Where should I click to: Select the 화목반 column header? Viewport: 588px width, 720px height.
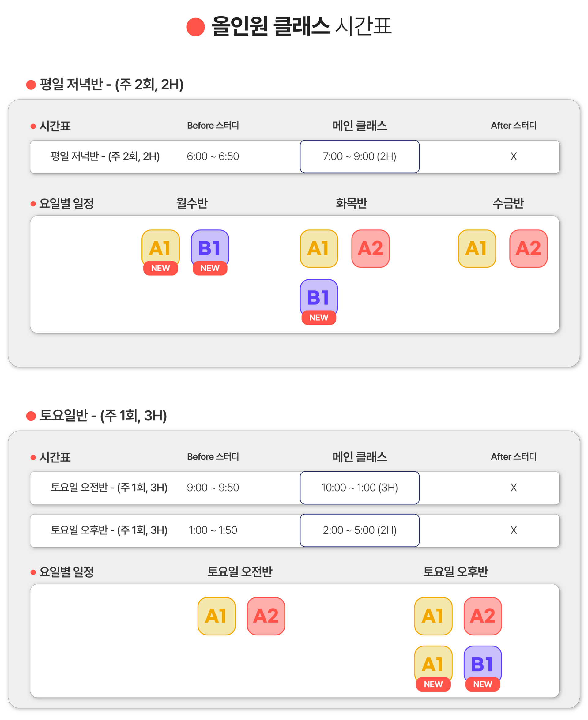352,203
